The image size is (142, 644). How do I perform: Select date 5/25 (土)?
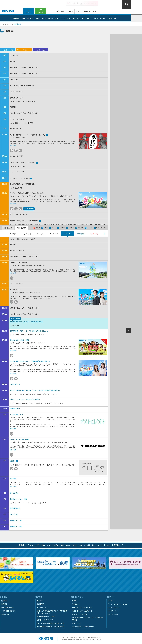click(x=81, y=234)
